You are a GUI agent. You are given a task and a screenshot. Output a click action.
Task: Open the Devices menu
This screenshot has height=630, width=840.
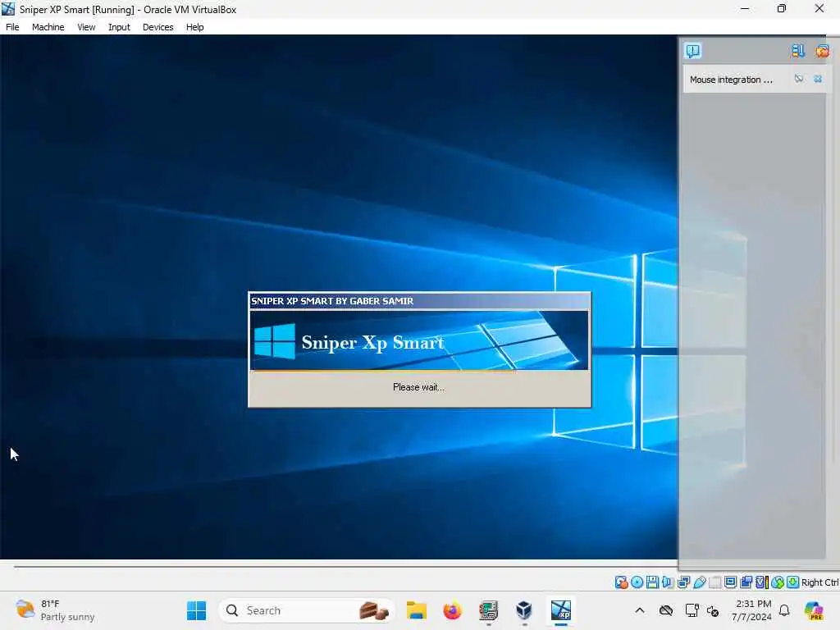pyautogui.click(x=157, y=27)
